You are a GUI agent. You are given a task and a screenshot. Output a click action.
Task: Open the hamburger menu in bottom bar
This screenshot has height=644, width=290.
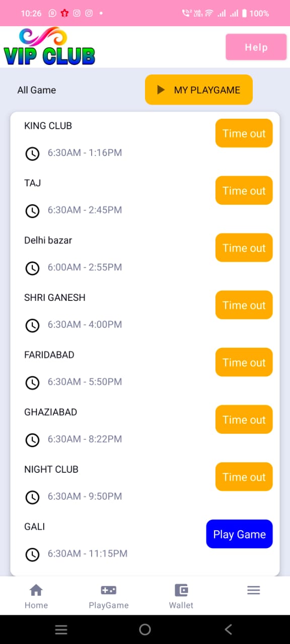[254, 590]
